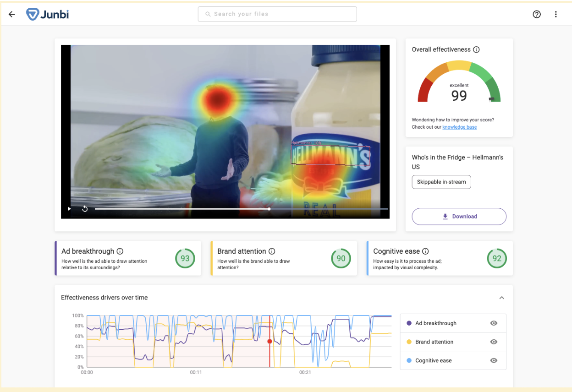The image size is (572, 392).
Task: Click the red playhead marker on chart
Action: click(269, 341)
